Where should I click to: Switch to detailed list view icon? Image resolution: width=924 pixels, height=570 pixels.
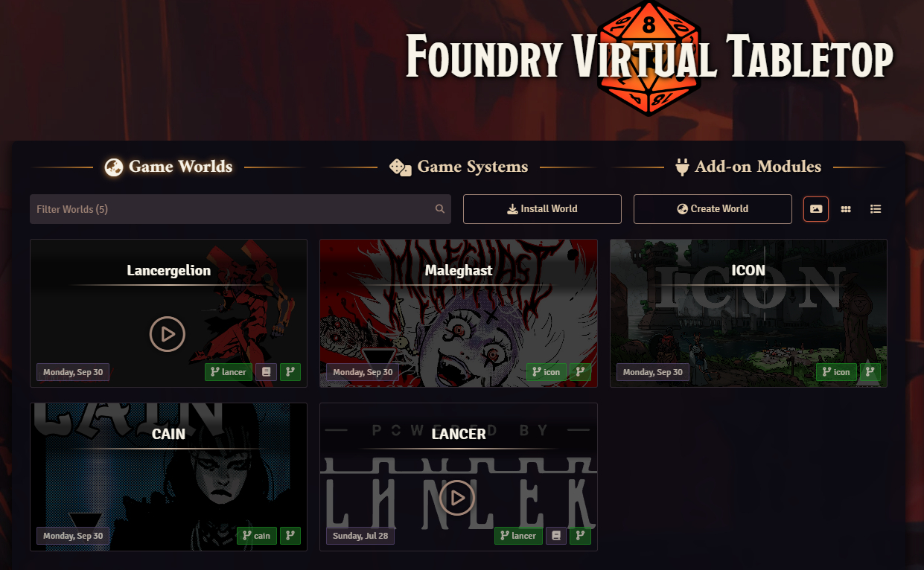(876, 209)
